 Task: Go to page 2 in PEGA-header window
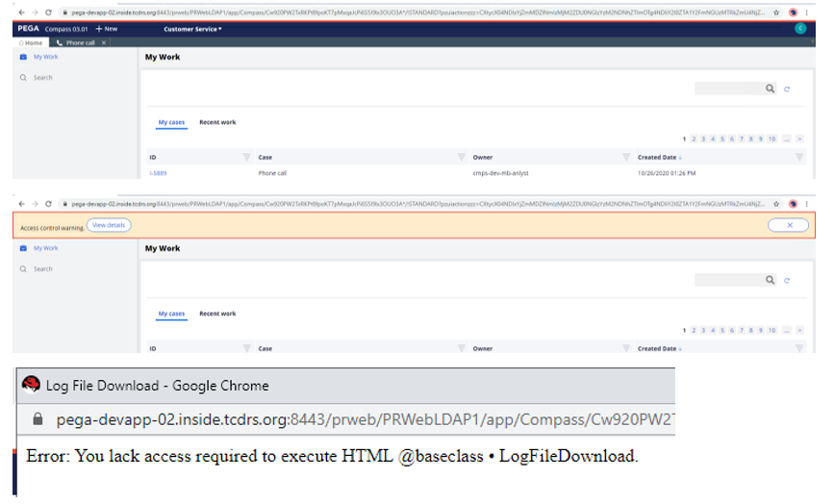click(x=694, y=139)
